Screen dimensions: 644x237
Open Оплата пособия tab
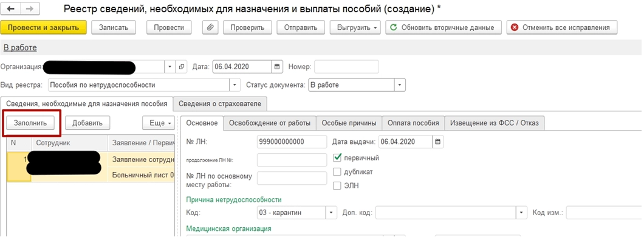413,123
